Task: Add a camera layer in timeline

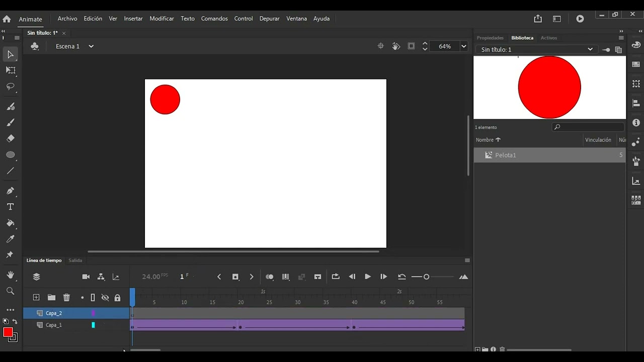Action: tap(86, 277)
